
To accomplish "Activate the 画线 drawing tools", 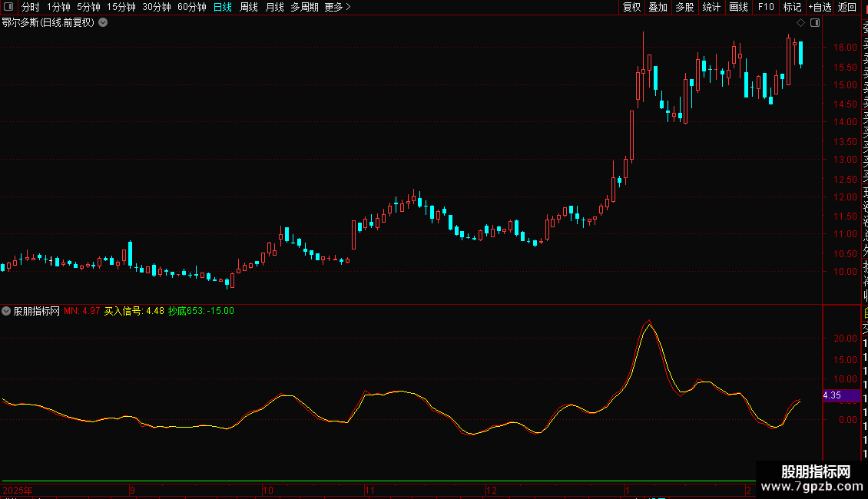I will (738, 7).
